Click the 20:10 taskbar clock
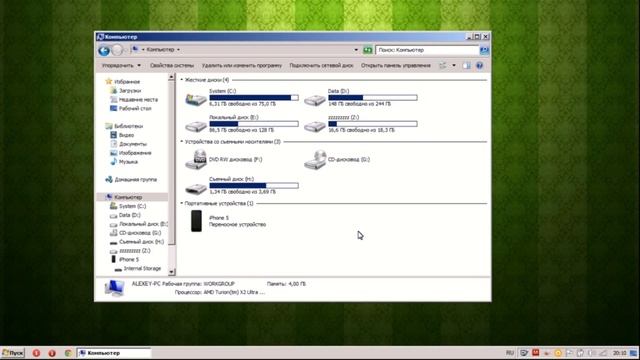Viewport: 640px width, 360px height. click(x=619, y=353)
